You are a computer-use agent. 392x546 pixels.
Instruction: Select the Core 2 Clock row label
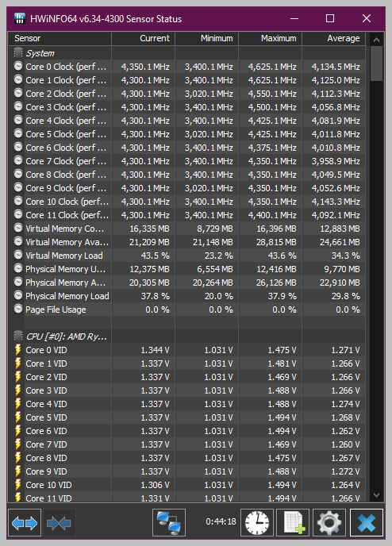point(66,94)
